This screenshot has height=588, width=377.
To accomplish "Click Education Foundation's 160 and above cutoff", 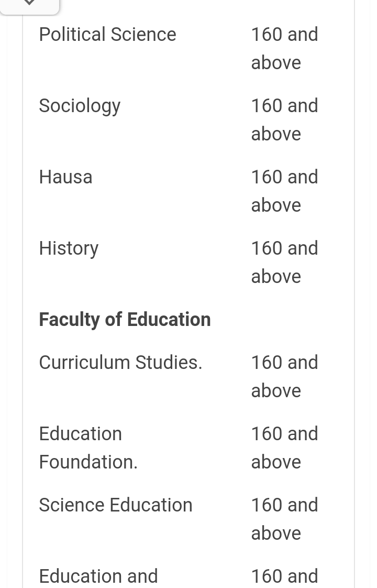I will click(x=284, y=448).
